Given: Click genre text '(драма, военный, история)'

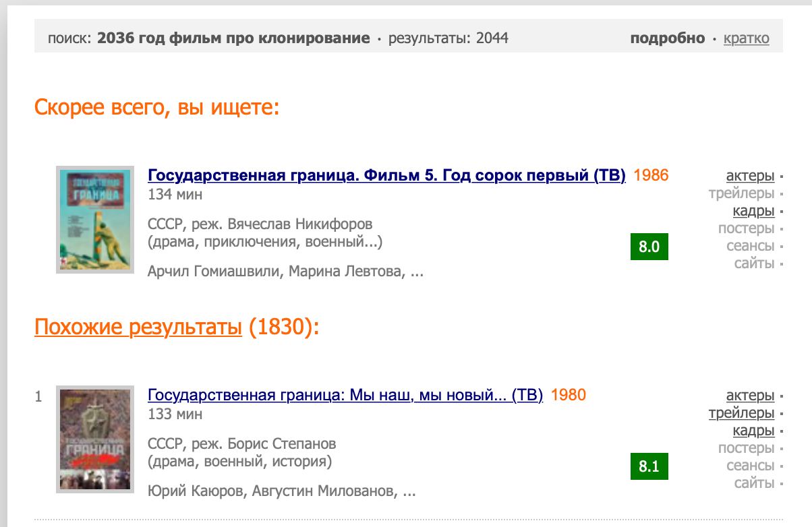Looking at the screenshot, I should 239,462.
